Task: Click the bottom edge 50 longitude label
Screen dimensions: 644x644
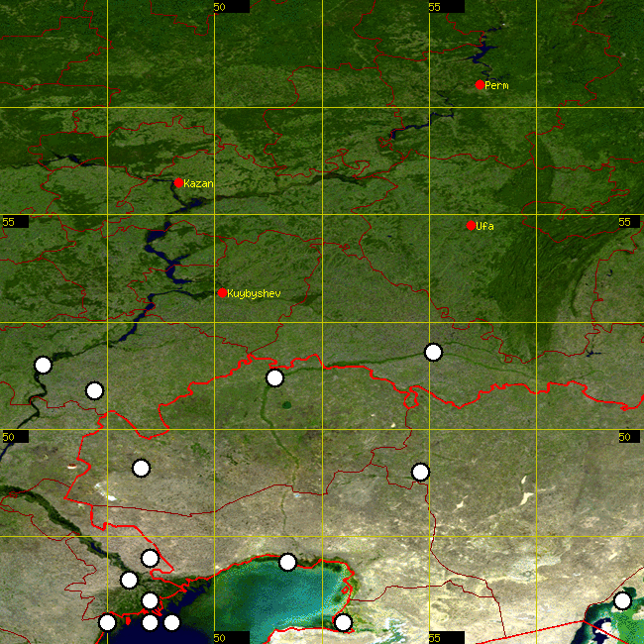Action: tap(231, 637)
